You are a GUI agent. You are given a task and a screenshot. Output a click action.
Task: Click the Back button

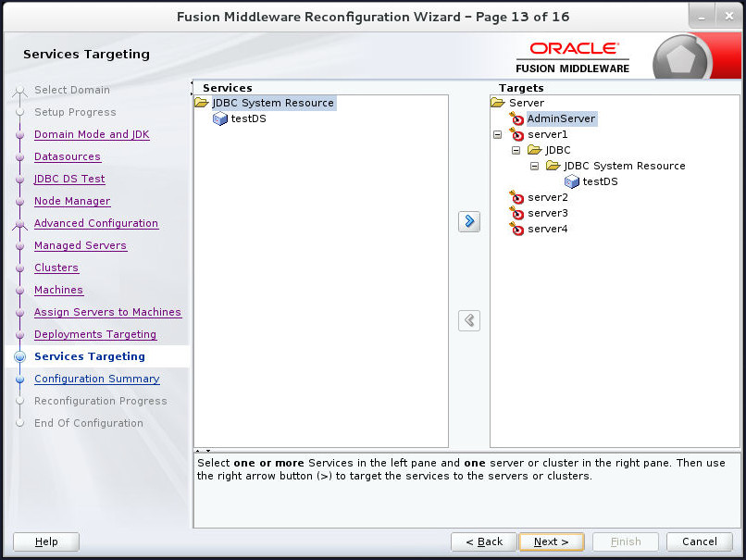pos(484,541)
